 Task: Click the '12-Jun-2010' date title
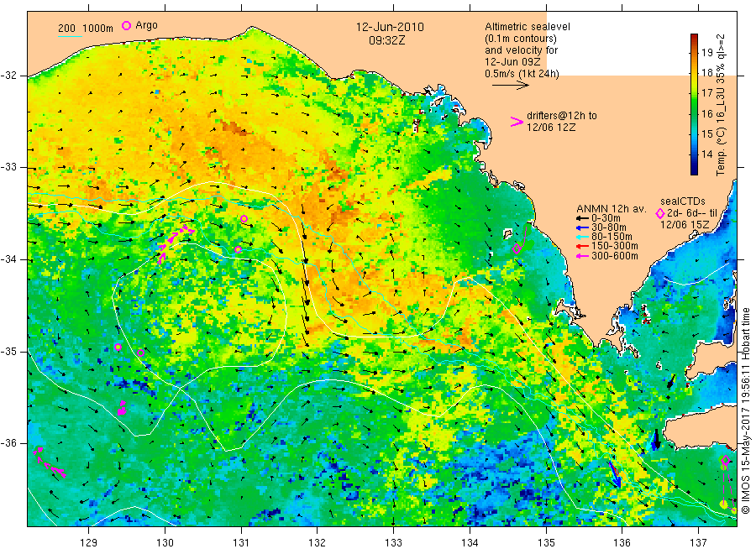pos(390,27)
